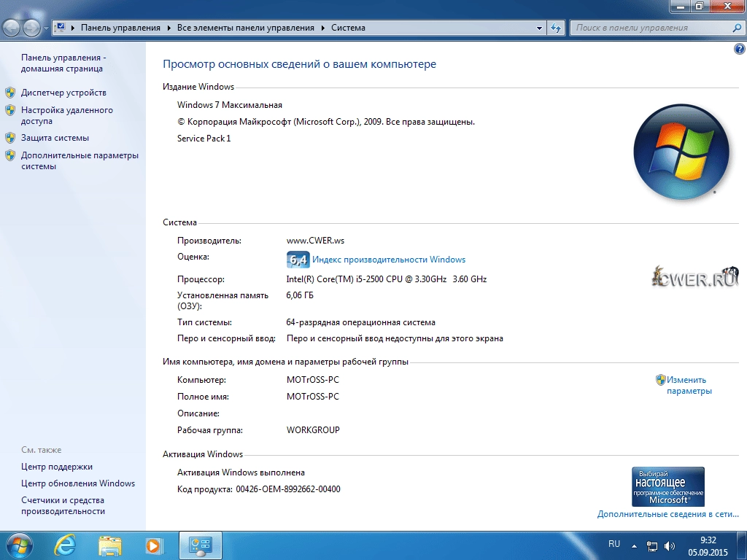Click the computer icon in address bar

click(x=60, y=28)
